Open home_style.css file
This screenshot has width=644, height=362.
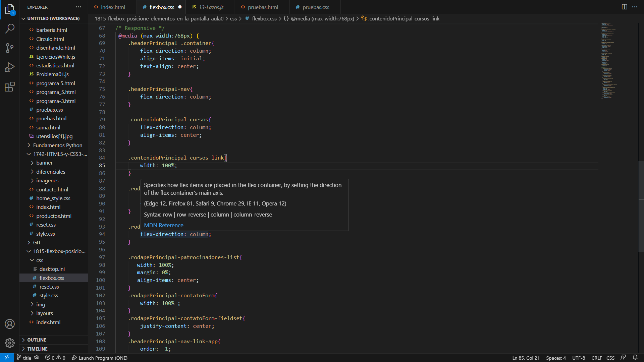tap(54, 198)
